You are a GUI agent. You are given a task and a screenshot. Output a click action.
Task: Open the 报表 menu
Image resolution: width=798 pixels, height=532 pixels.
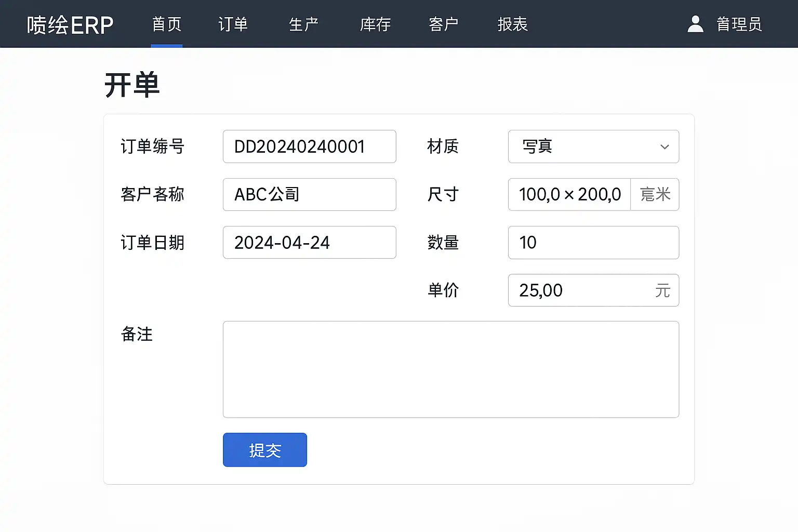(512, 24)
